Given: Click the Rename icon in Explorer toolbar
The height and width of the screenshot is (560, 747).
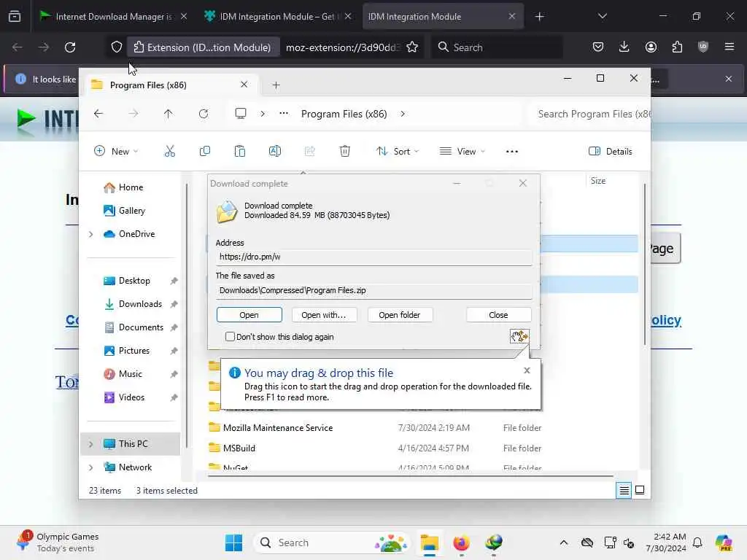Looking at the screenshot, I should click(275, 152).
